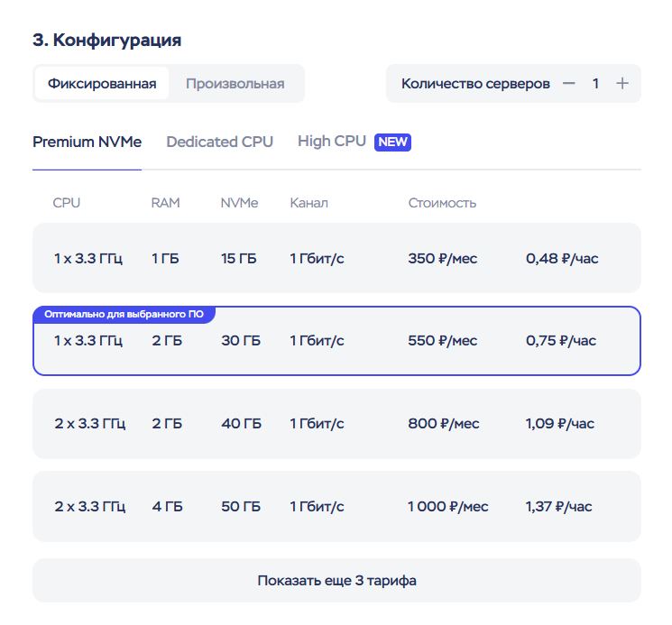672x625 pixels.
Task: Click the NVMe column header
Action: pyautogui.click(x=239, y=203)
